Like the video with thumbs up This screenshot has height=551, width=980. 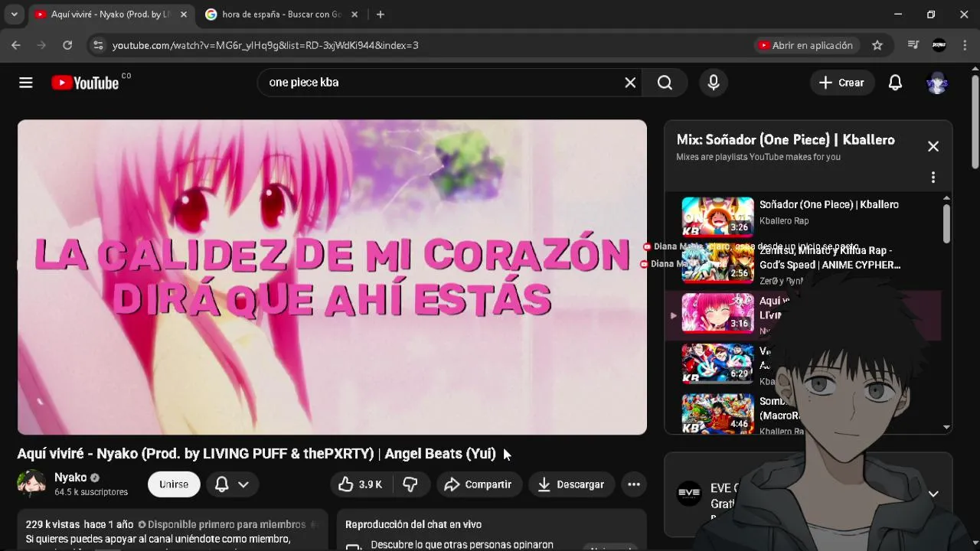(x=361, y=484)
